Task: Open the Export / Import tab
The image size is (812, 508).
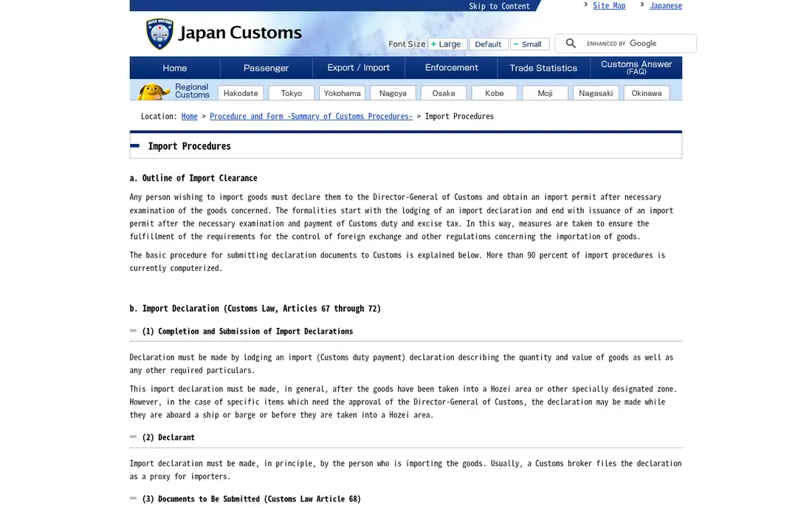Action: pyautogui.click(x=358, y=68)
